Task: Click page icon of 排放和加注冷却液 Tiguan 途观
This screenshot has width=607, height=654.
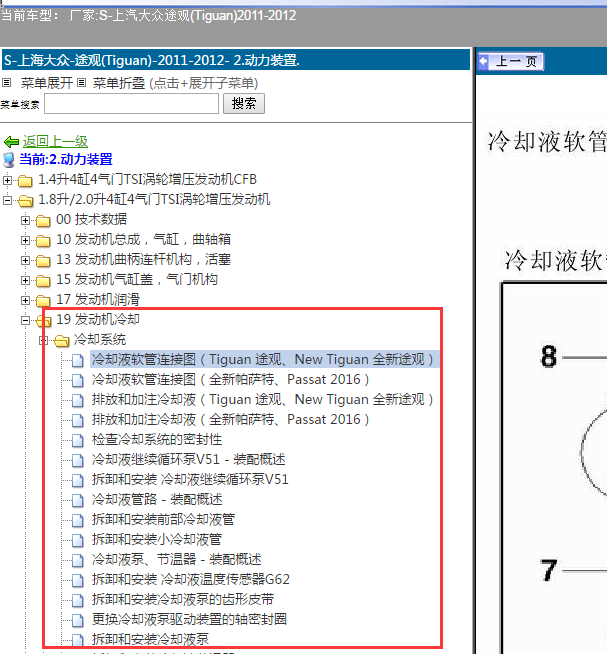Action: (78, 400)
